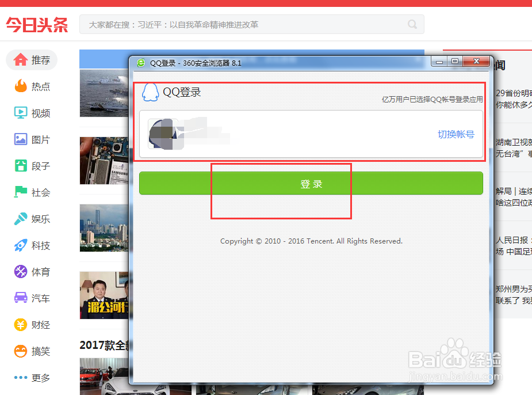Click the 推荐 red house icon
Image resolution: width=532 pixels, height=395 pixels.
tap(21, 59)
